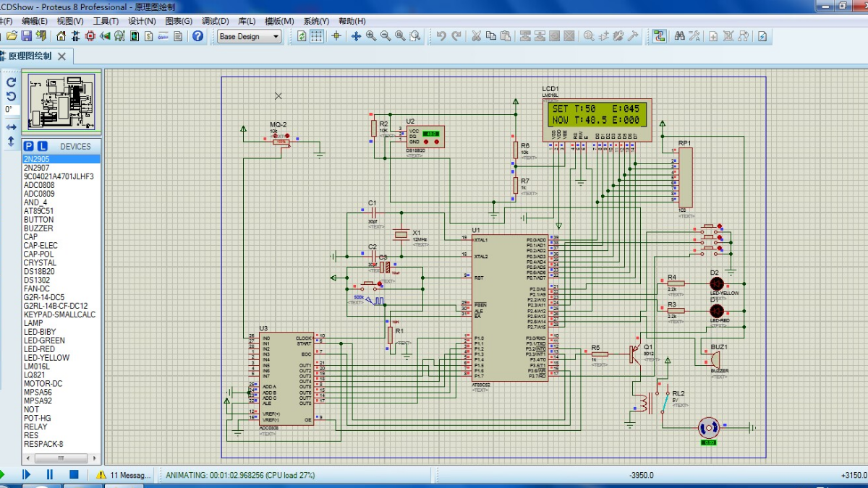
Task: Click the Pick parts from libraries icon
Action: pyautogui.click(x=590, y=36)
